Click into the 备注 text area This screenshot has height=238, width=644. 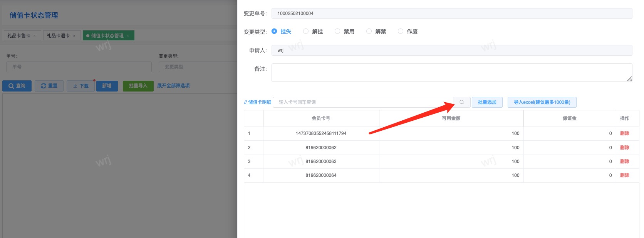451,73
